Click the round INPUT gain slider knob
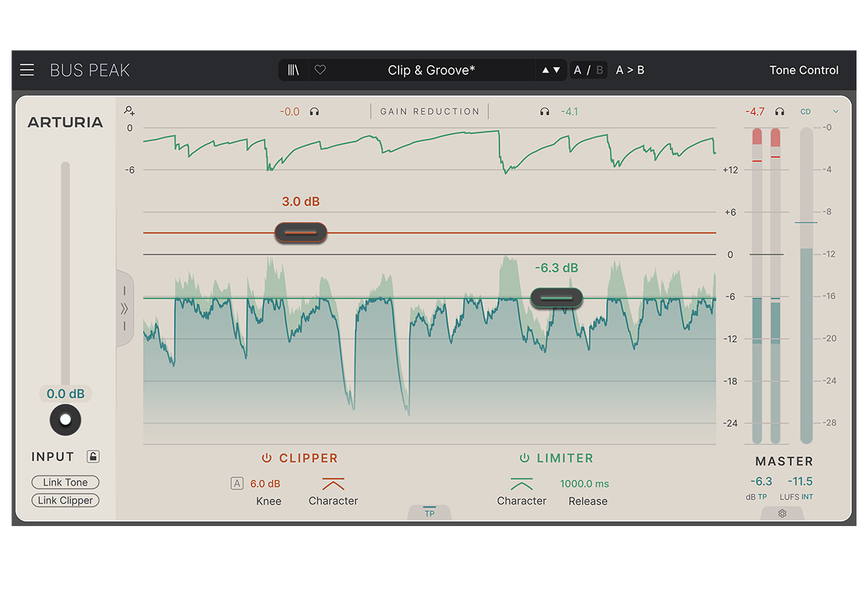 pos(65,420)
